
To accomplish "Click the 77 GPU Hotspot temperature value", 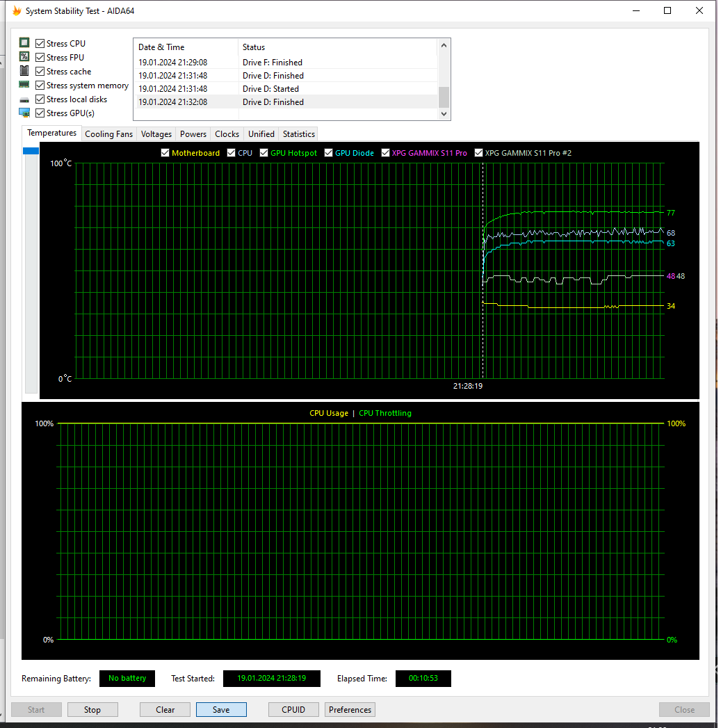I will [671, 213].
